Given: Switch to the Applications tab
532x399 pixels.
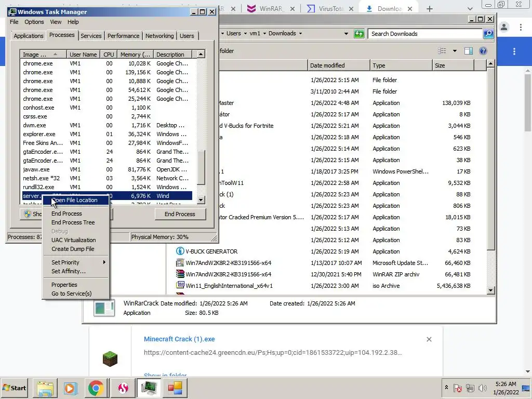Looking at the screenshot, I should pyautogui.click(x=29, y=36).
